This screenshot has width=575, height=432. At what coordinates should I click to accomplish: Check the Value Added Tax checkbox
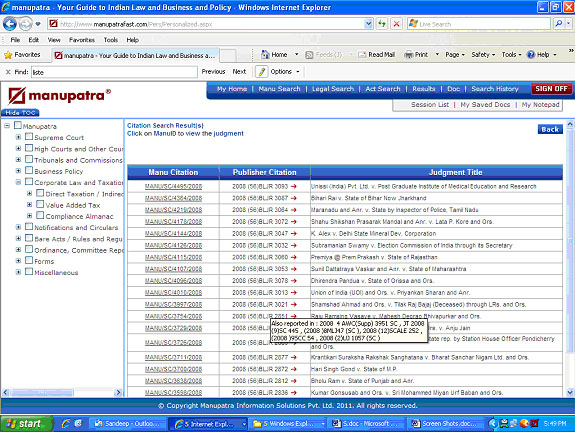coord(40,204)
